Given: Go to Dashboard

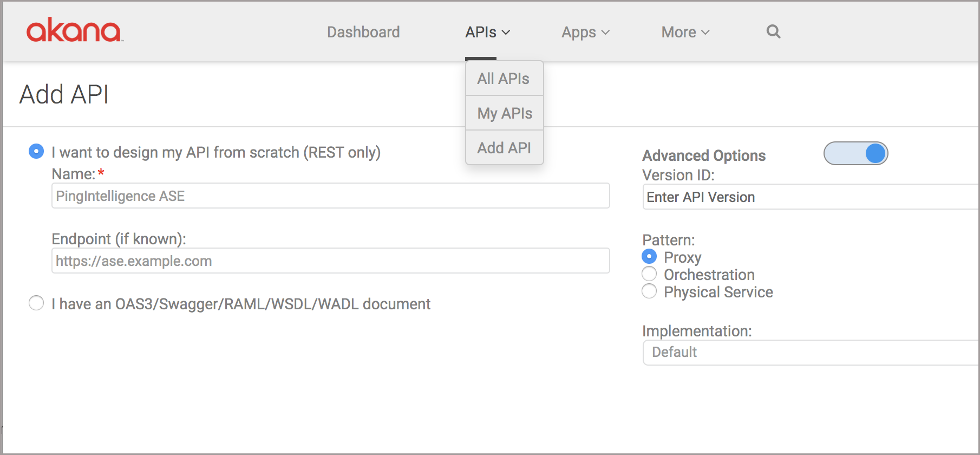Looking at the screenshot, I should 363,32.
